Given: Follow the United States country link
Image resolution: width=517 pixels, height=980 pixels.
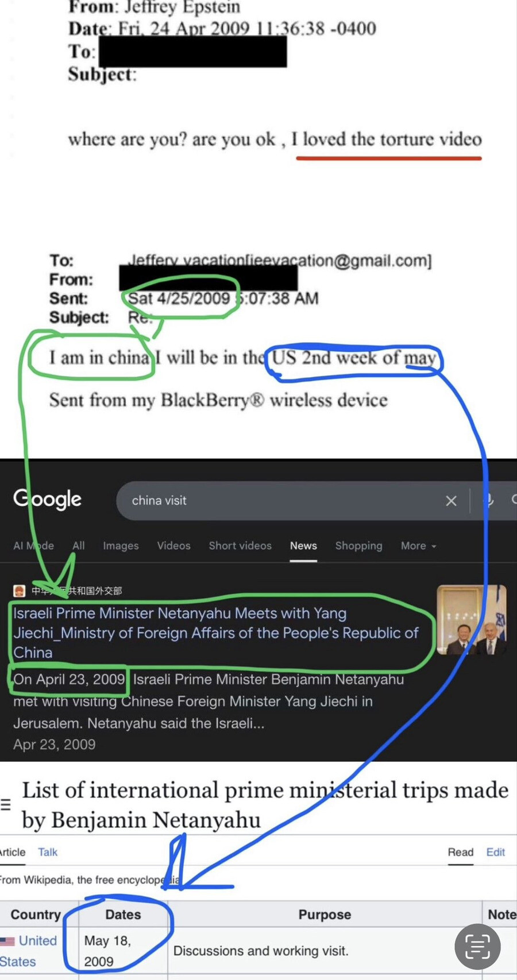Looking at the screenshot, I should (x=28, y=951).
